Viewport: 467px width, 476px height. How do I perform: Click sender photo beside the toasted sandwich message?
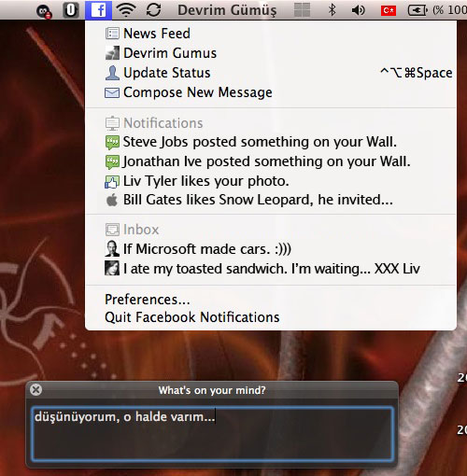pyautogui.click(x=112, y=268)
